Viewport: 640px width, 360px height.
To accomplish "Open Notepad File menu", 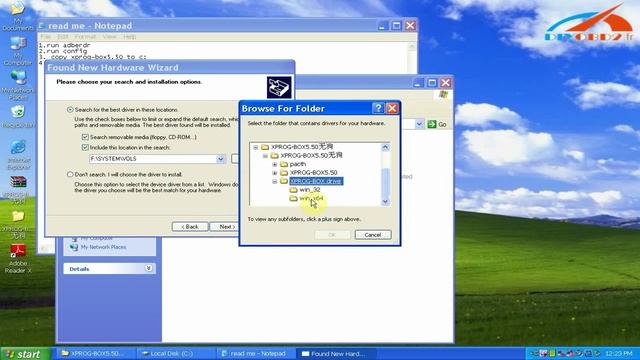I will tap(46, 37).
